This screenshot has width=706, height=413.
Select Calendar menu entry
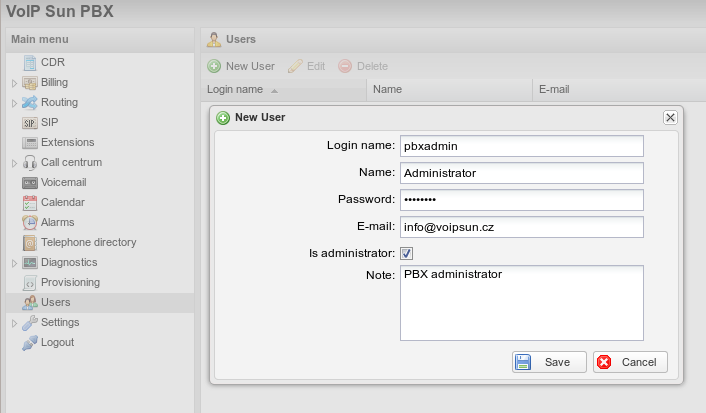point(63,202)
